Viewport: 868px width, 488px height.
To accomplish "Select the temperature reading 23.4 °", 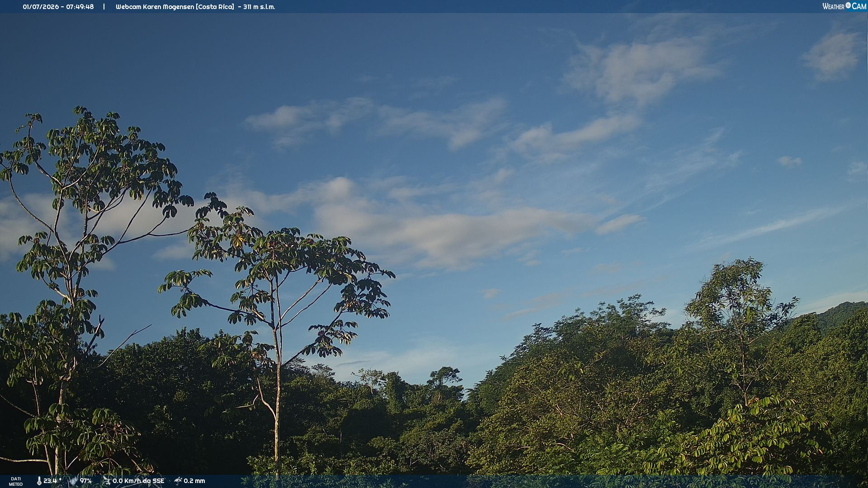I will click(x=52, y=481).
